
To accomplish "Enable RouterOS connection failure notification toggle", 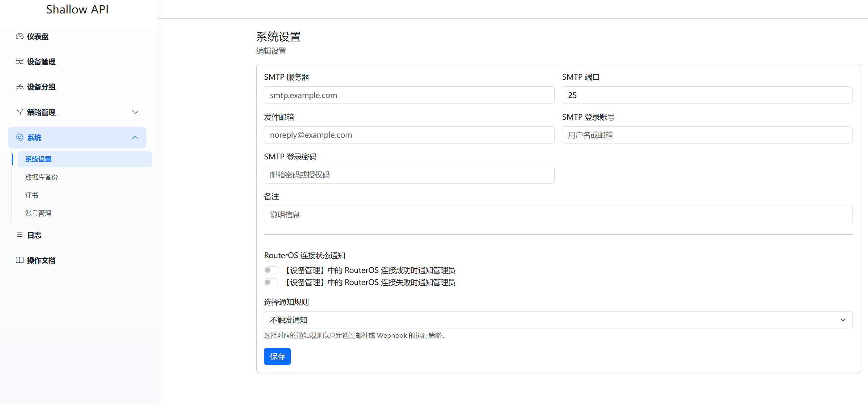I will [271, 282].
